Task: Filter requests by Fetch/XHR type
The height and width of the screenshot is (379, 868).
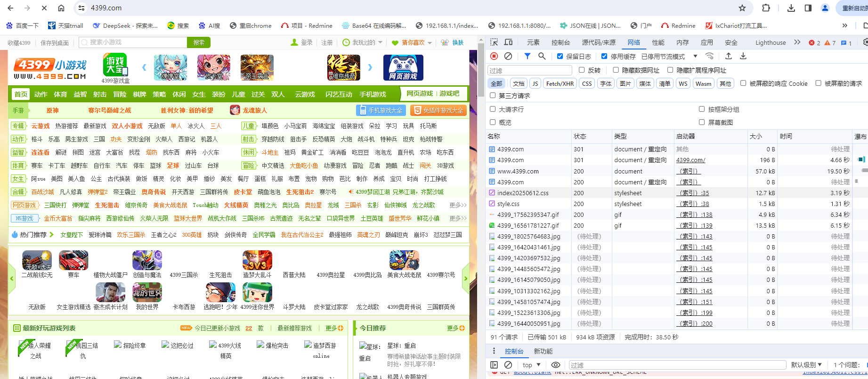Action: tap(560, 83)
